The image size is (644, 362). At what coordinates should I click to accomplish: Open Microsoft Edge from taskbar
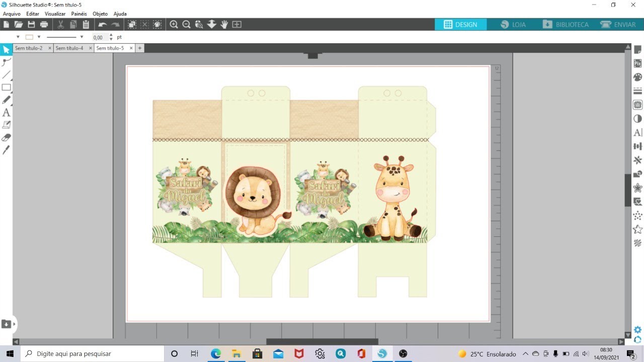click(216, 353)
